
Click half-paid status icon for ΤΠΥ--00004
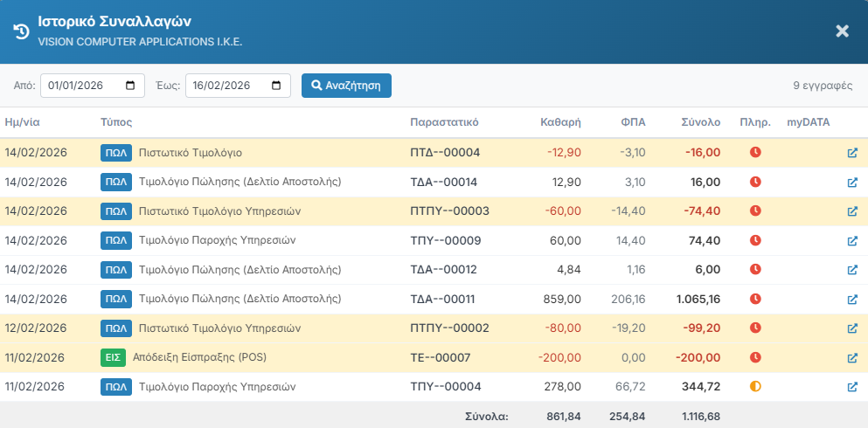[x=756, y=387]
